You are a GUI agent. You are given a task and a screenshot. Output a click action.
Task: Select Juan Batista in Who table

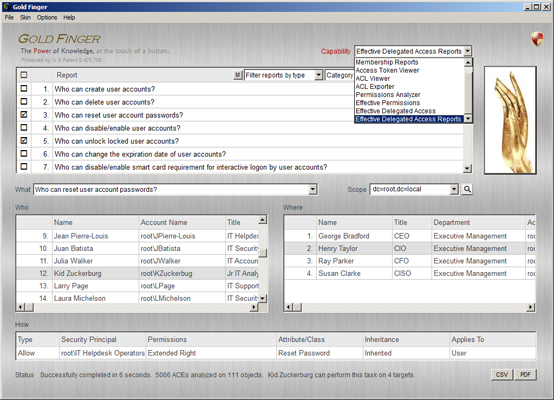pos(138,248)
